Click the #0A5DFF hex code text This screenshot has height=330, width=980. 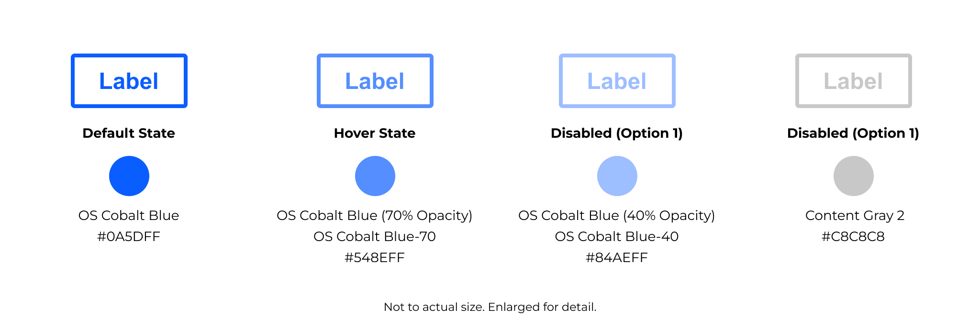pos(129,236)
